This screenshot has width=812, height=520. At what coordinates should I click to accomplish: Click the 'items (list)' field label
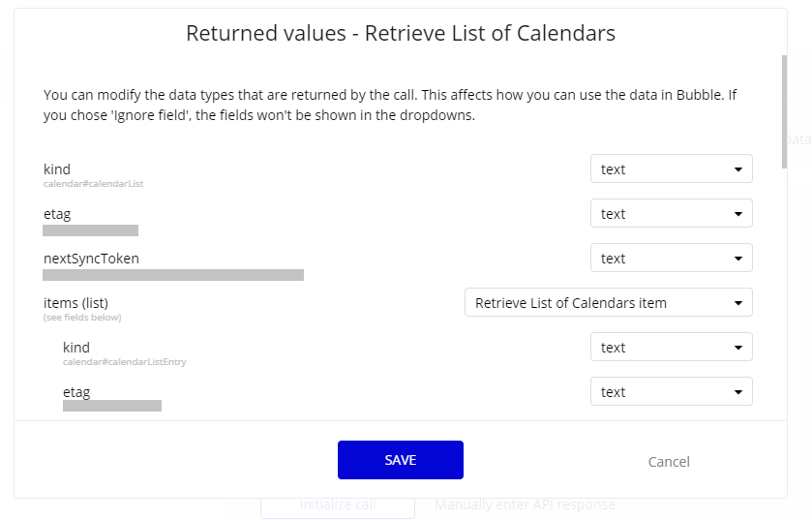click(75, 303)
